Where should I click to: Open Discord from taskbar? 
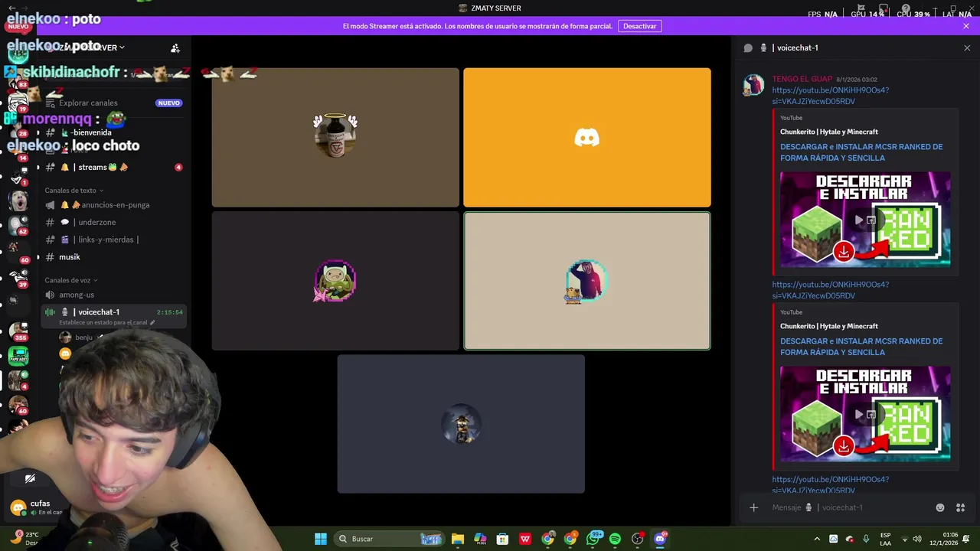[660, 539]
